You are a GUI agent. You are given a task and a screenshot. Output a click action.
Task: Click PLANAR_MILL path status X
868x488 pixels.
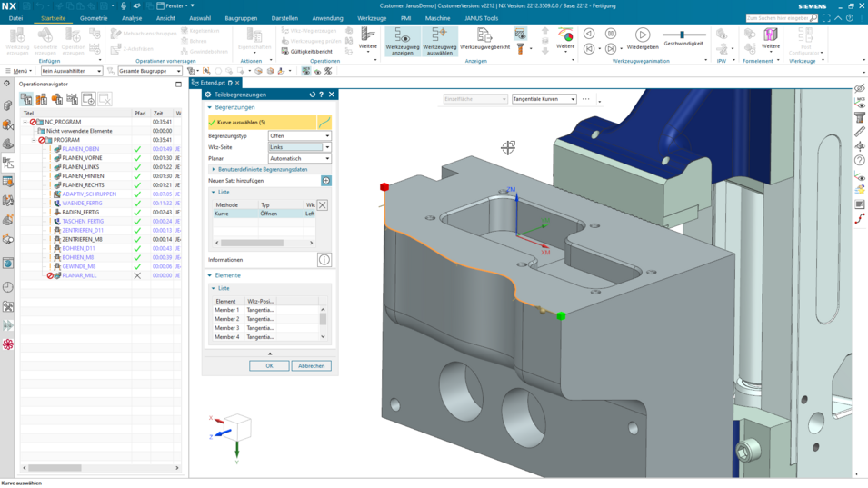click(137, 275)
